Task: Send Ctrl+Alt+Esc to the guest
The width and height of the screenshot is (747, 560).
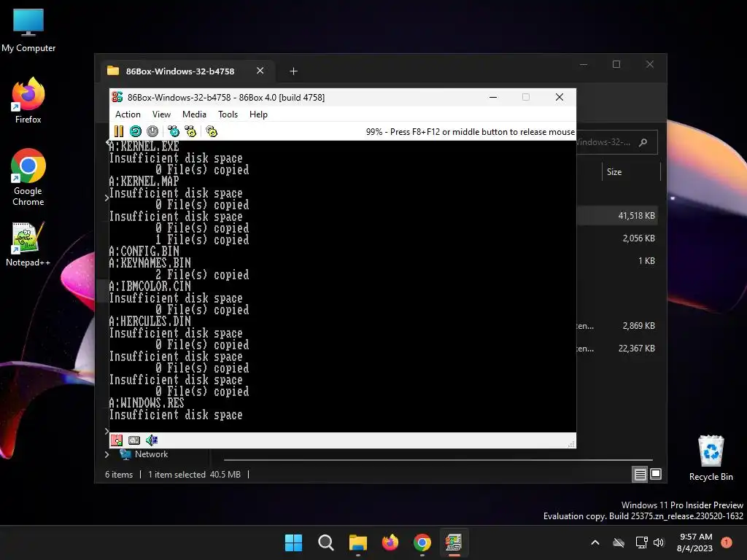Action: tap(190, 131)
